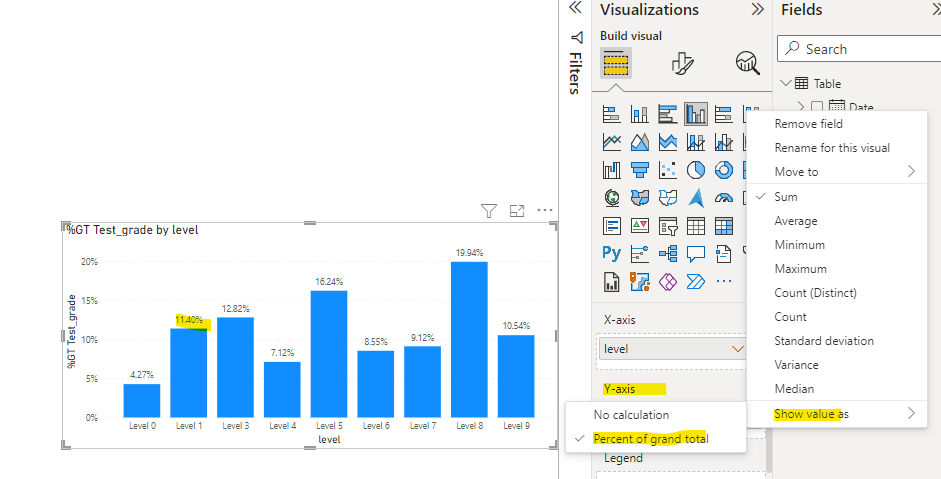Image resolution: width=941 pixels, height=479 pixels.
Task: Collapse the Filters pane chevrons
Action: 575,7
